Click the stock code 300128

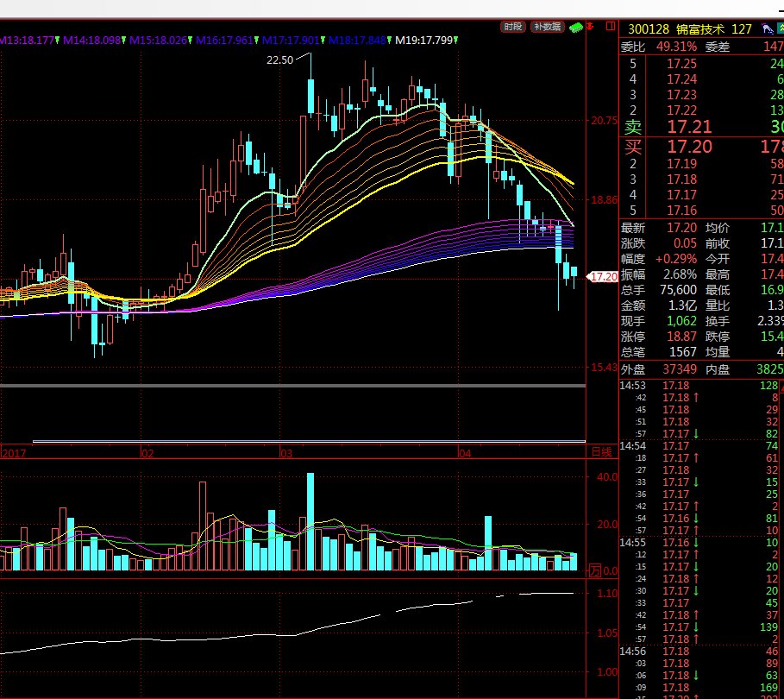point(649,29)
